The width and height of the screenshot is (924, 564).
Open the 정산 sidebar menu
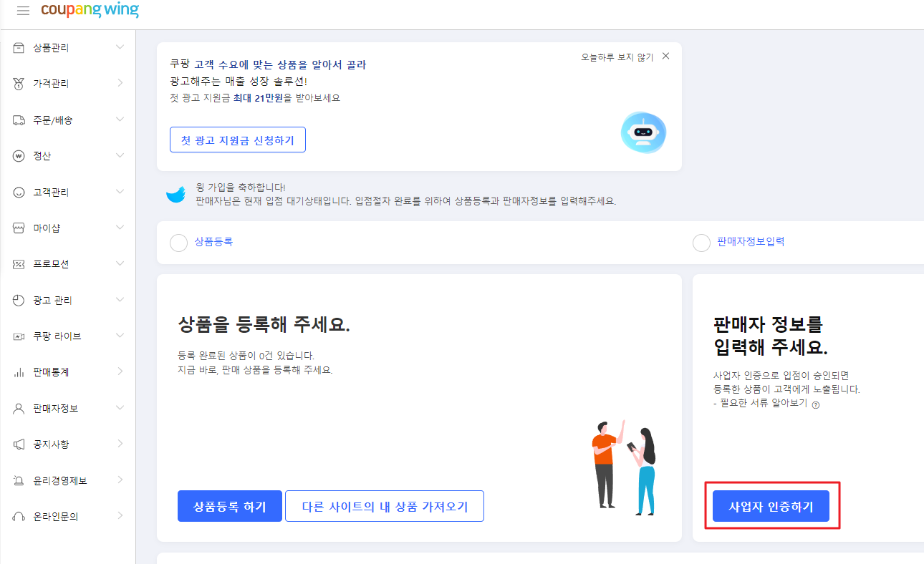point(68,156)
